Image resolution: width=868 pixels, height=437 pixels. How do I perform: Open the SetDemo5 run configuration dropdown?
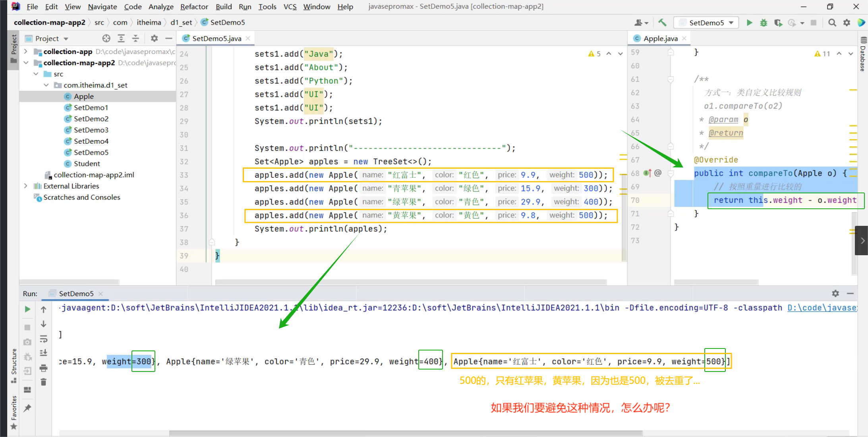(708, 23)
